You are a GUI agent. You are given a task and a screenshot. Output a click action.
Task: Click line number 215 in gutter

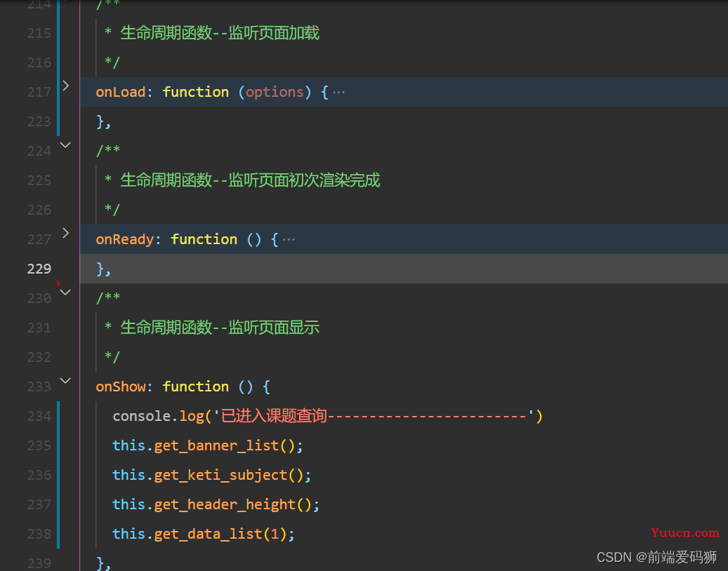39,33
